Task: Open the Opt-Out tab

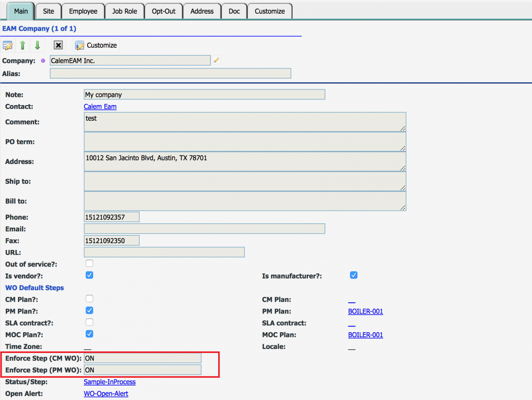Action: (x=164, y=11)
